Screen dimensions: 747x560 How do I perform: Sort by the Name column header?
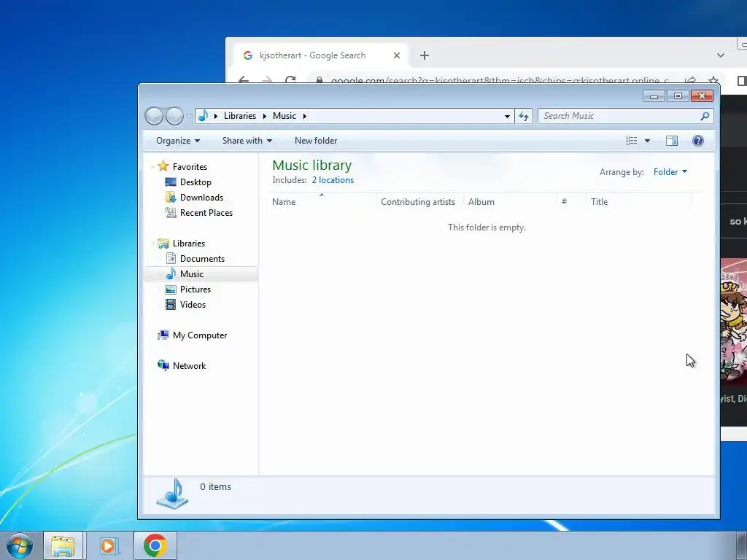coord(322,201)
